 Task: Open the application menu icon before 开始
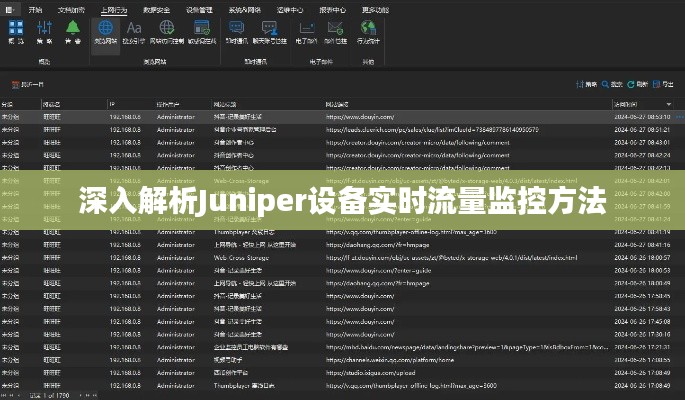click(9, 10)
